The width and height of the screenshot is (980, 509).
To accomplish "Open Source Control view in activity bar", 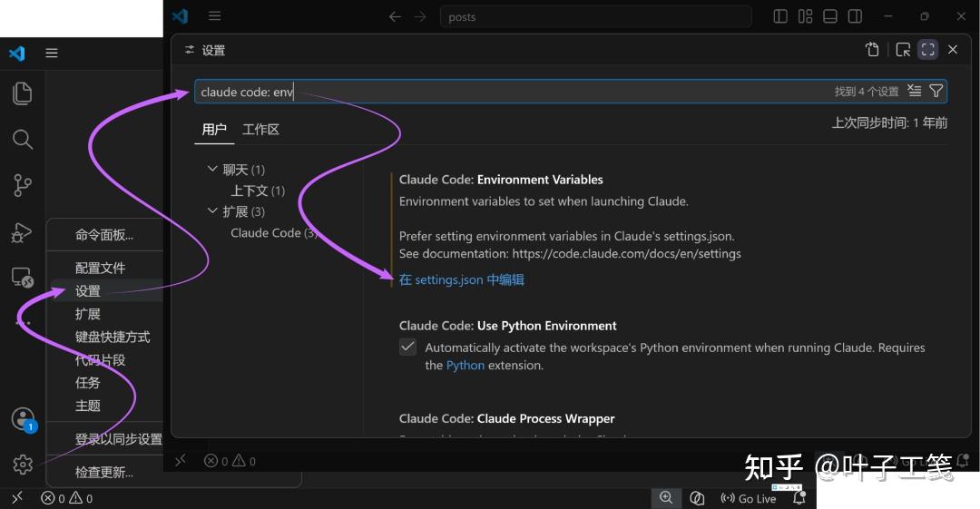I will tap(23, 185).
